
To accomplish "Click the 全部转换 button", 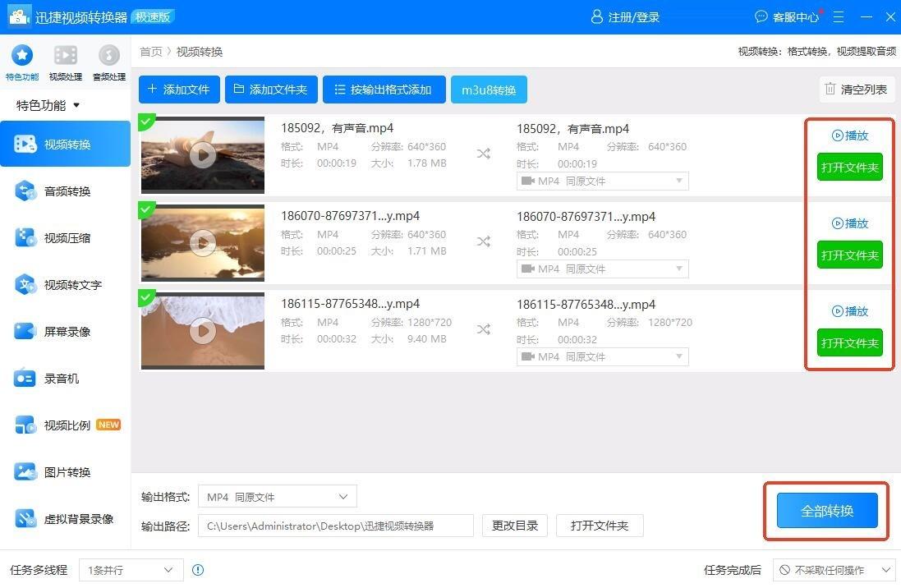I will 827,511.
